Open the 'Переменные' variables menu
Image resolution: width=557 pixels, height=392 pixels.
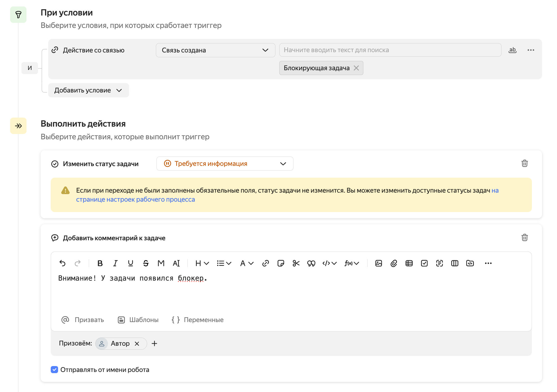(x=198, y=320)
